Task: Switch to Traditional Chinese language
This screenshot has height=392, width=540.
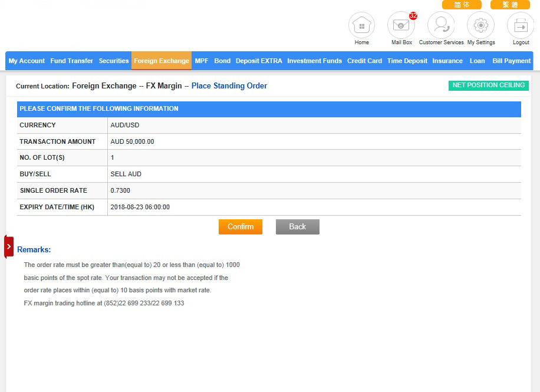Action: point(510,5)
